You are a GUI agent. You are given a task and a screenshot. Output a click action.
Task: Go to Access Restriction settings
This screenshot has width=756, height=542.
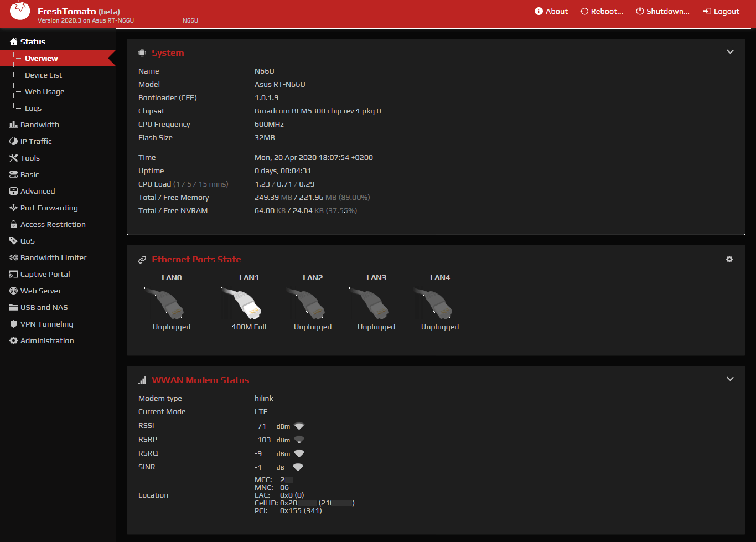(x=53, y=224)
